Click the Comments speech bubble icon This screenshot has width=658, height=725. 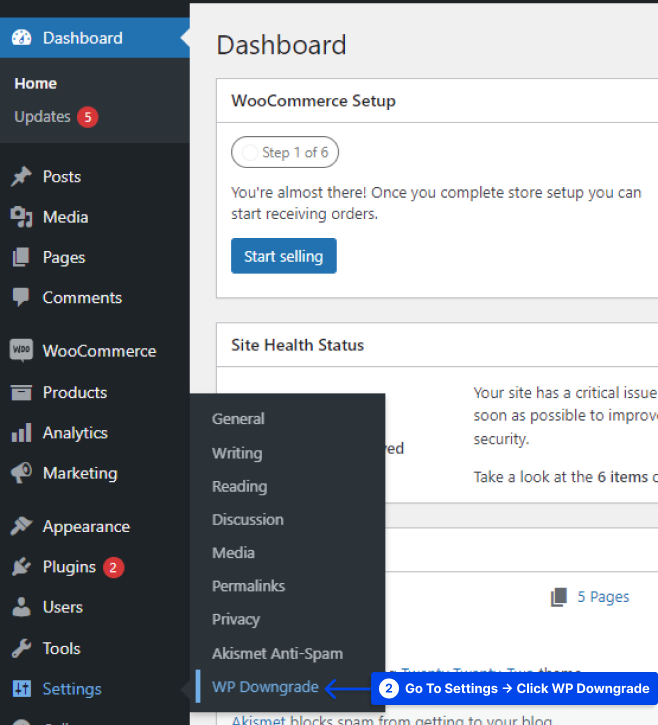21,297
